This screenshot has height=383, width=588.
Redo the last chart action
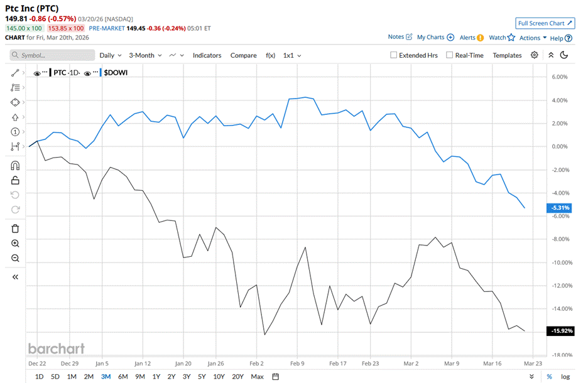pos(15,210)
